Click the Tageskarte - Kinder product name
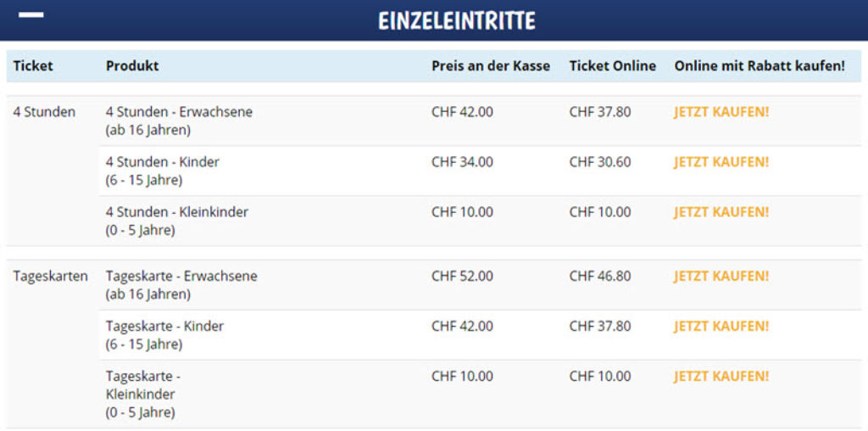 click(164, 327)
